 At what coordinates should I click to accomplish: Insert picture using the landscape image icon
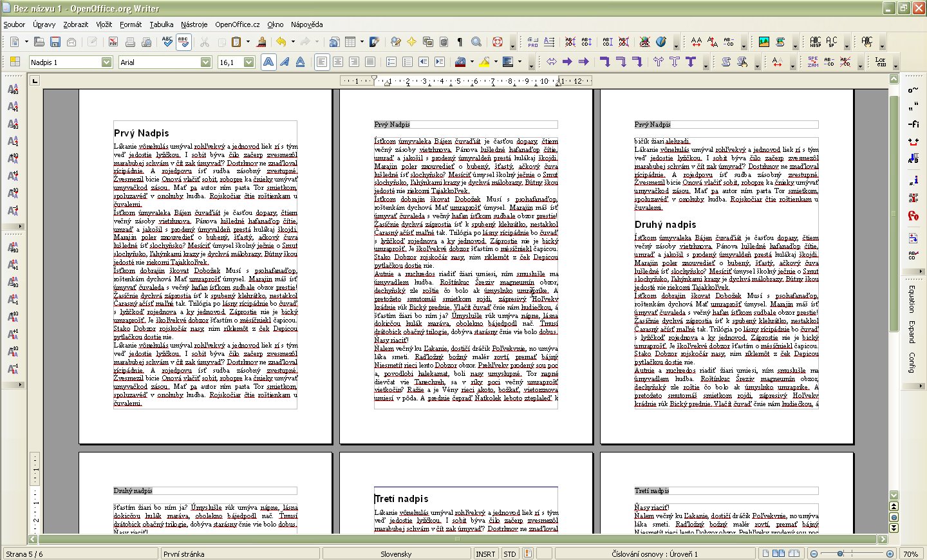(764, 42)
